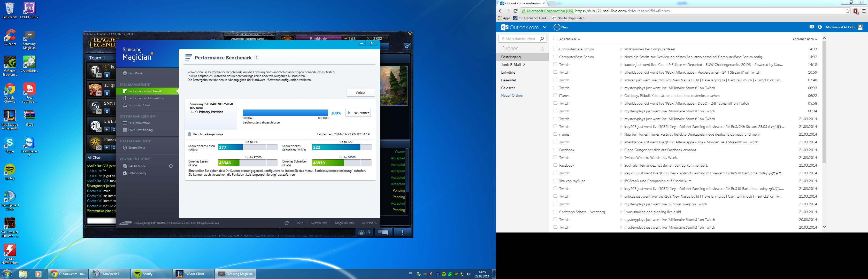The image size is (868, 279).
Task: Open the Anordnen nach sort dropdown
Action: pyautogui.click(x=805, y=39)
